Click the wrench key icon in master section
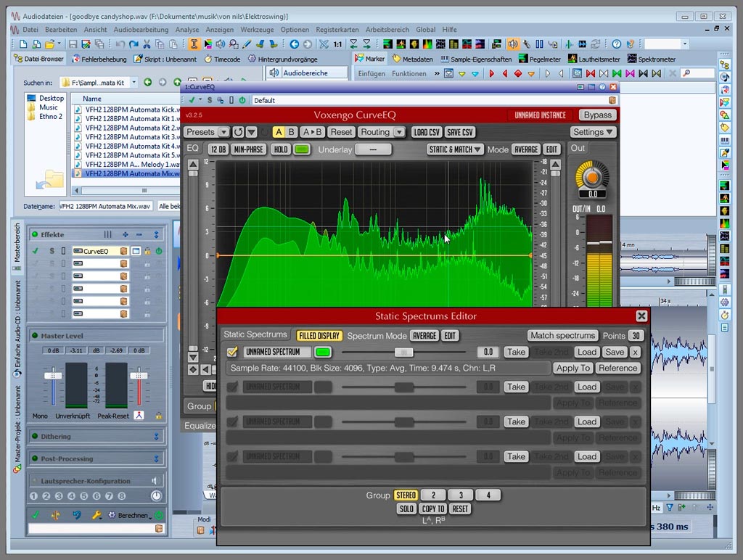 click(97, 515)
